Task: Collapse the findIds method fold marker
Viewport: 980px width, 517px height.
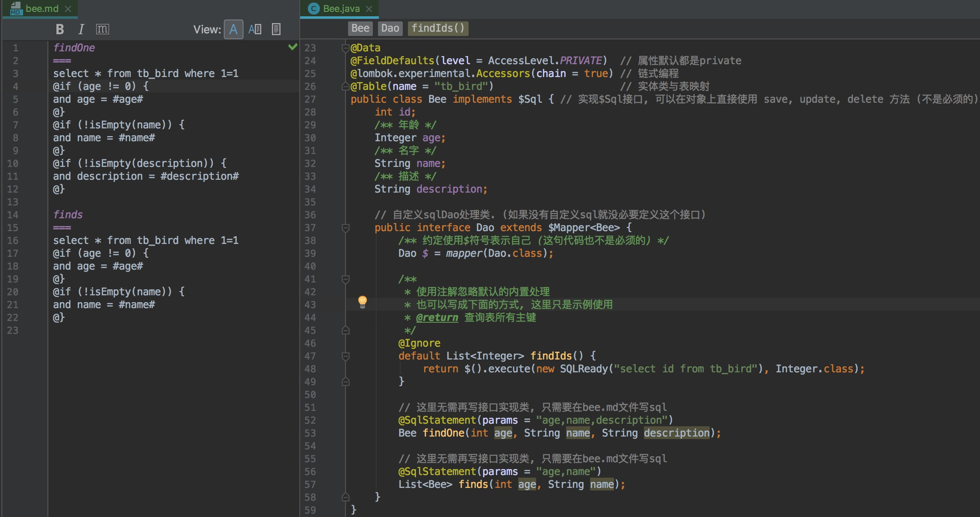Action: tap(346, 356)
